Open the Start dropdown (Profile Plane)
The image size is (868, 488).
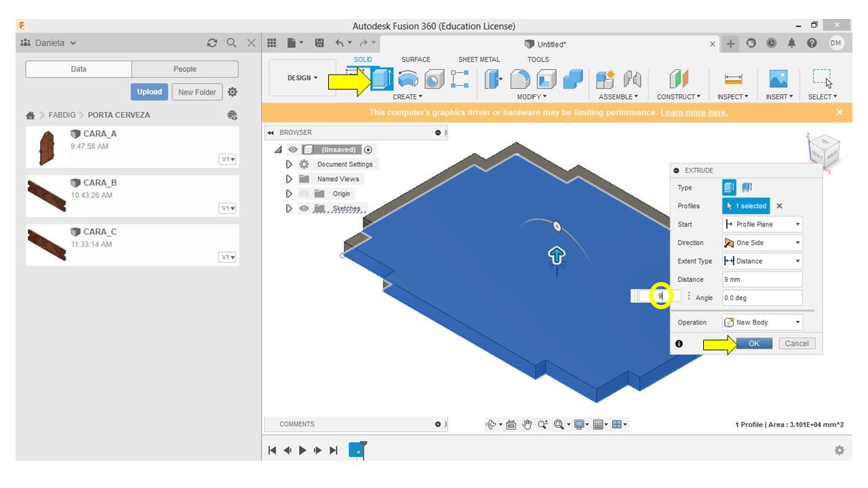[x=763, y=224]
